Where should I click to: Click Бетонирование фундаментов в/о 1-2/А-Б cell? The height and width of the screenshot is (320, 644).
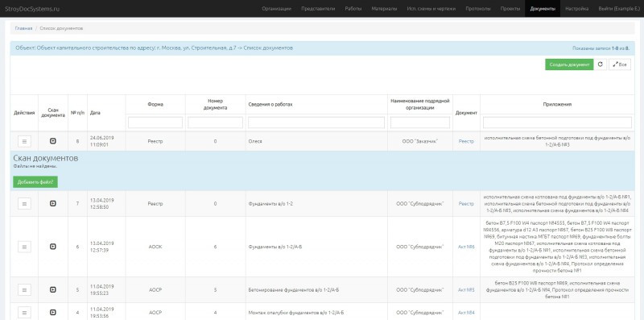(x=316, y=290)
